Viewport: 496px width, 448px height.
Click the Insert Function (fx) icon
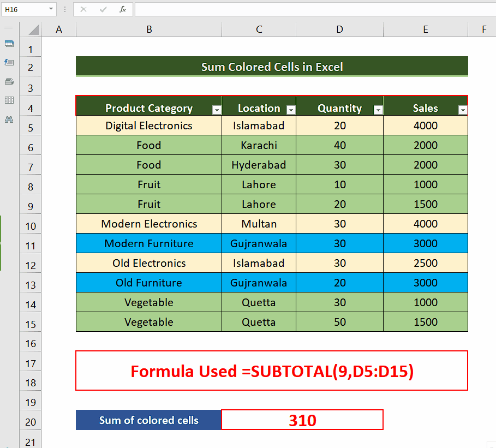pos(122,9)
